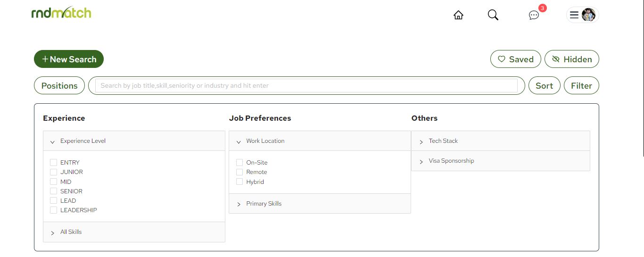Click the job title search field
Screen dimensions: 644x257
[x=306, y=86]
